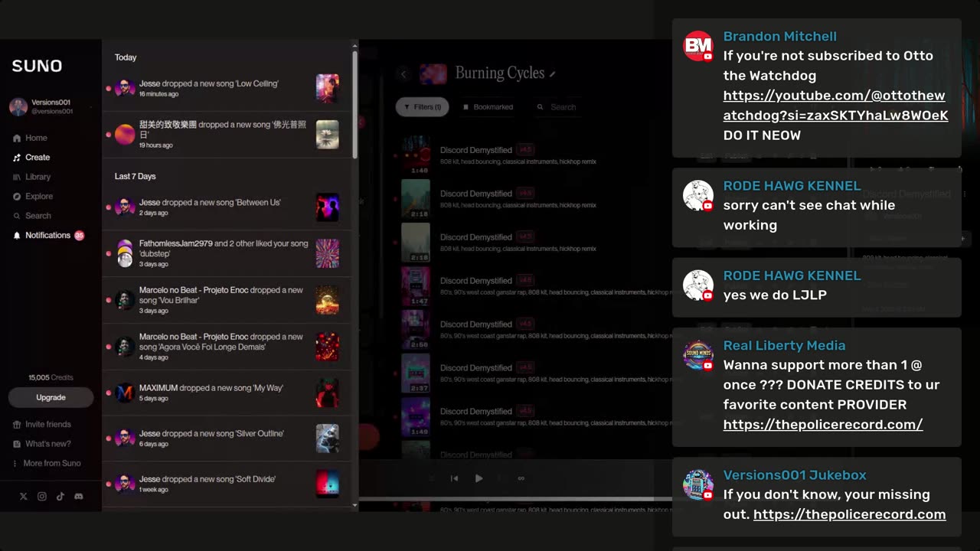
Task: Play the 2:37 Discord Demystified track
Action: [416, 373]
